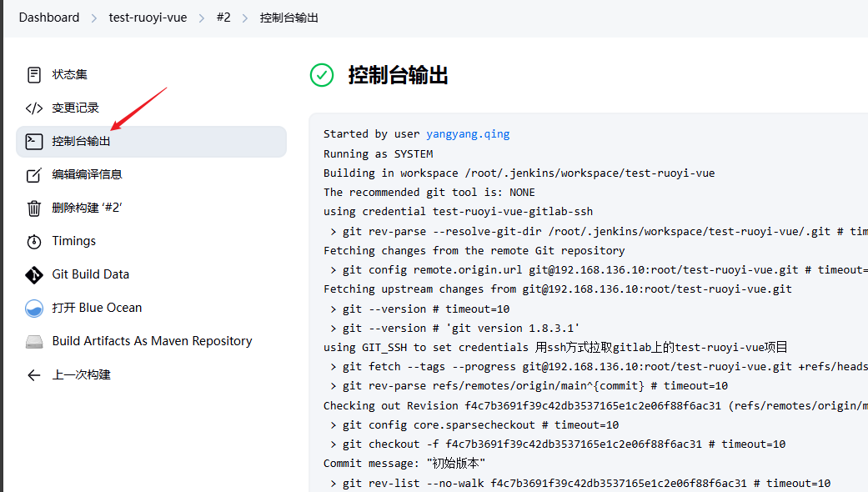The width and height of the screenshot is (868, 492).
Task: Select the 打开 Blue Ocean menu label
Action: (97, 308)
